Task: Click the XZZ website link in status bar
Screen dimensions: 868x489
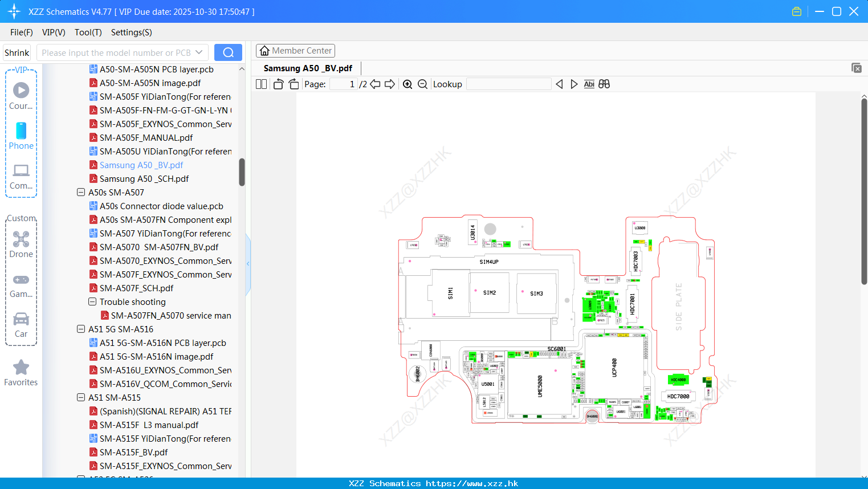Action: point(472,483)
